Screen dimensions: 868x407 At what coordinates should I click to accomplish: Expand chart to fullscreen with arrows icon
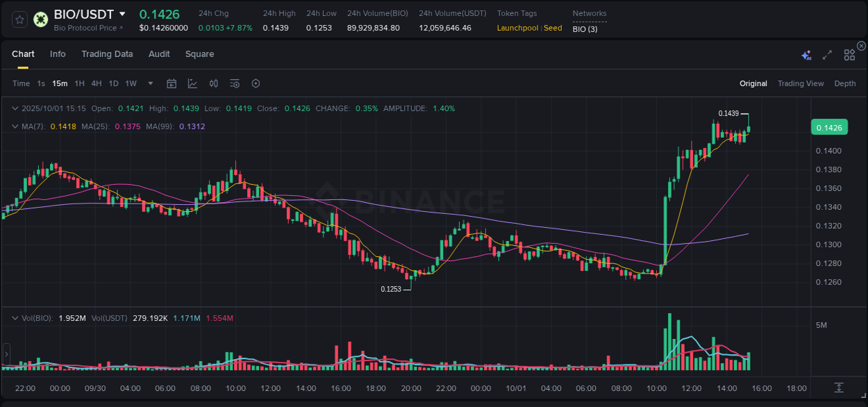click(826, 54)
